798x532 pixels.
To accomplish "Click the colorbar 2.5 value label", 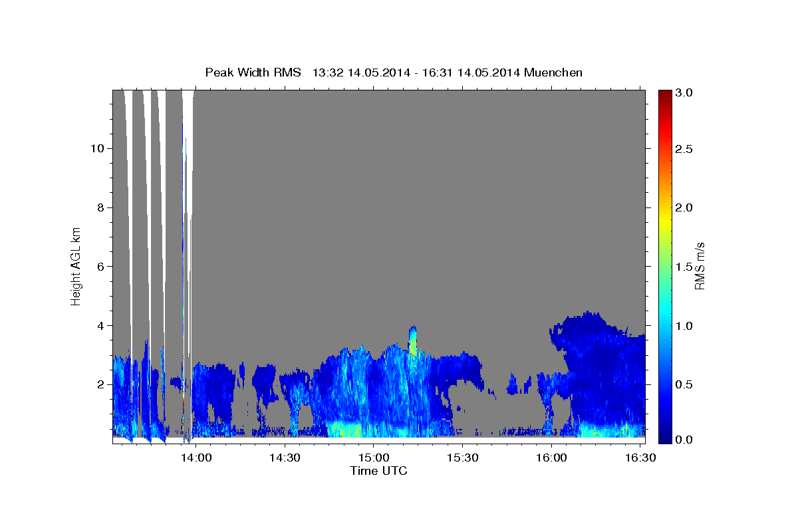I will click(x=686, y=149).
